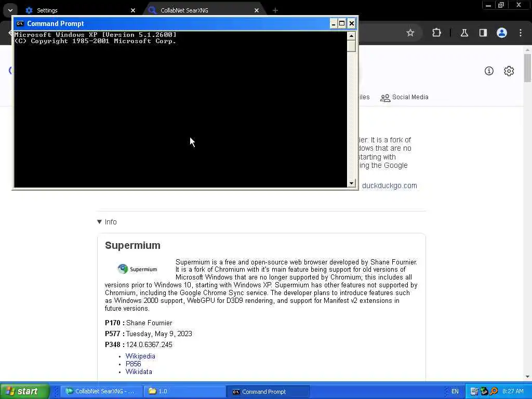Open the Wikidata link
Image resolution: width=532 pixels, height=399 pixels.
(x=139, y=371)
